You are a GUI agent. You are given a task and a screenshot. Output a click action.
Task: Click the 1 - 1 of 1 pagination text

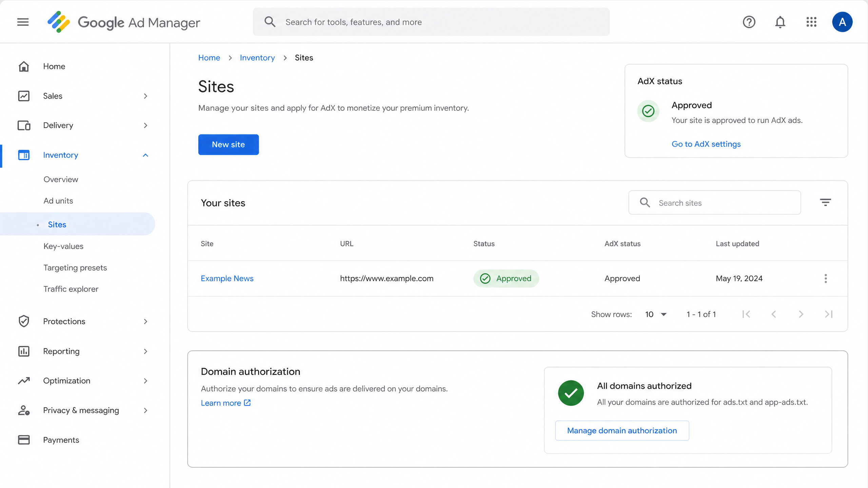pos(701,314)
